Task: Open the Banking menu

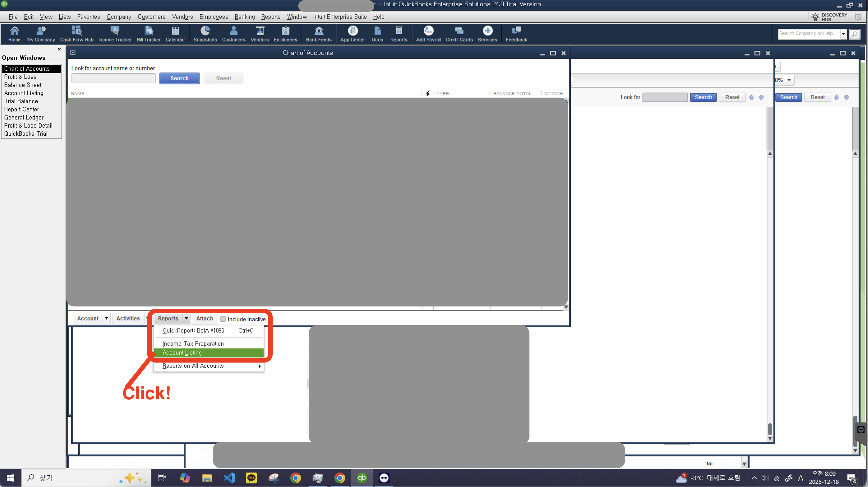Action: pyautogui.click(x=245, y=16)
